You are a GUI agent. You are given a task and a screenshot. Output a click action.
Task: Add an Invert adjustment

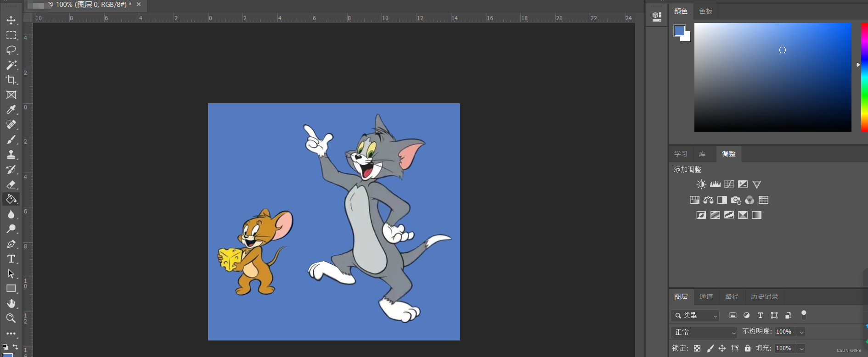701,215
